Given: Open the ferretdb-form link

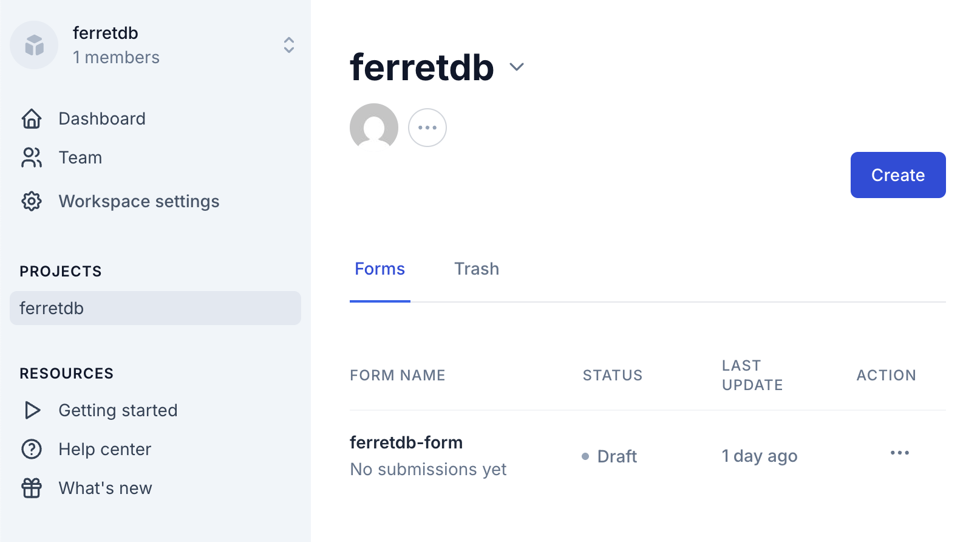Looking at the screenshot, I should click(x=406, y=442).
